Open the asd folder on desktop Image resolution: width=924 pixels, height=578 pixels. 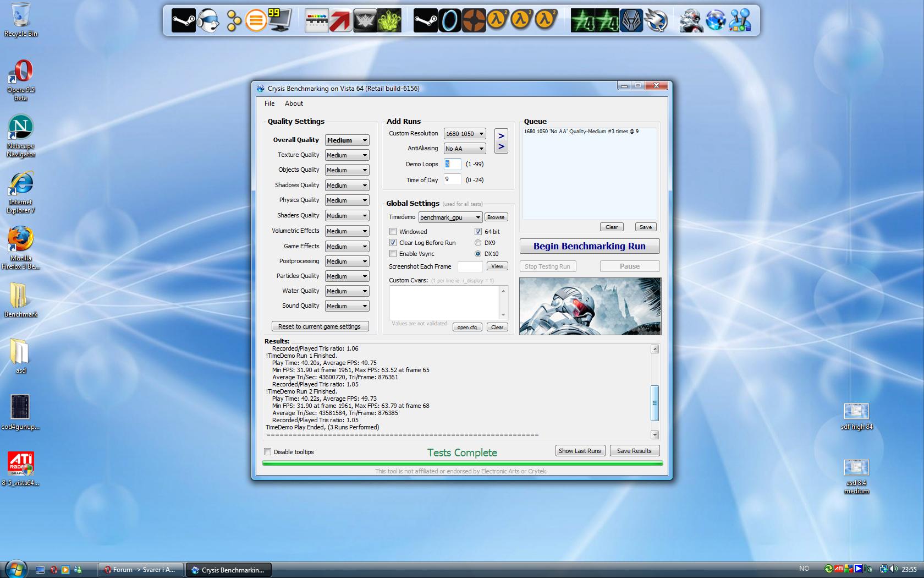pos(21,356)
